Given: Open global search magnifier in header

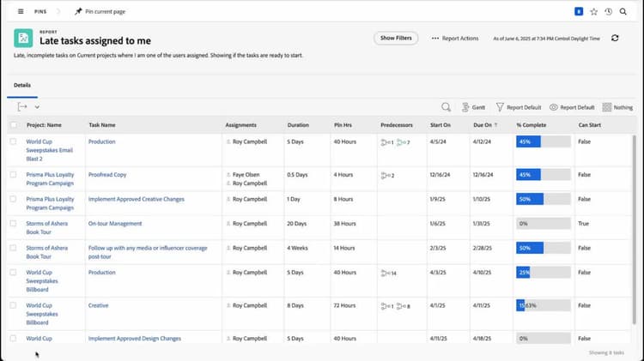Looking at the screenshot, I should (x=623, y=12).
